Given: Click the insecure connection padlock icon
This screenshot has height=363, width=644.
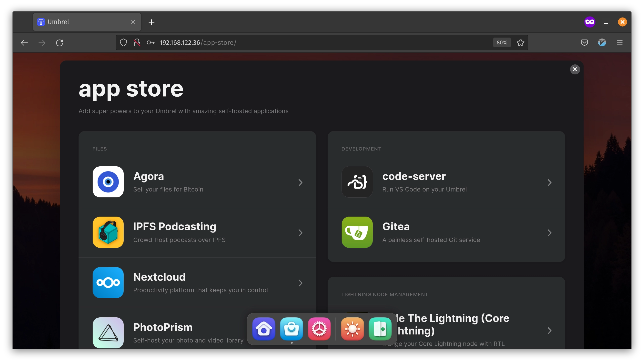Looking at the screenshot, I should [x=137, y=43].
